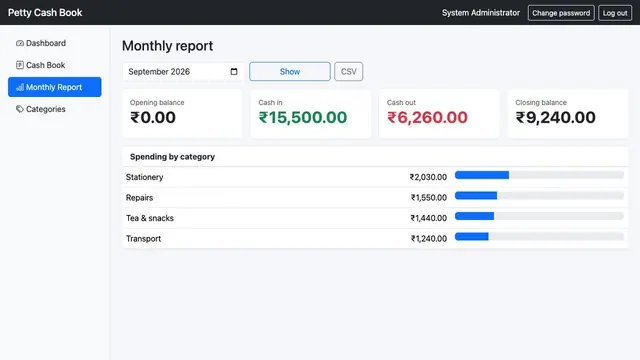The height and width of the screenshot is (360, 640).
Task: Click System Administrator user name
Action: click(x=481, y=13)
